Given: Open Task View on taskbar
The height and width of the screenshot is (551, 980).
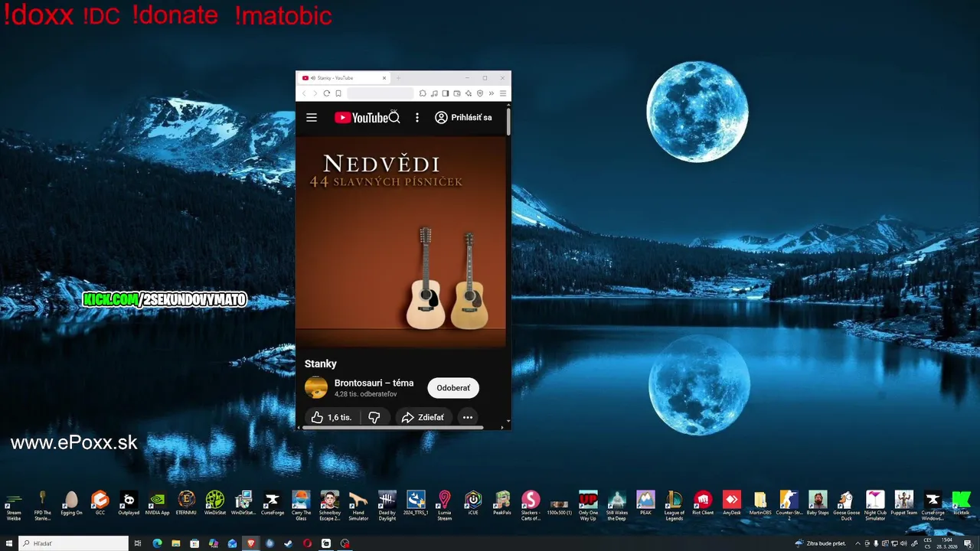Looking at the screenshot, I should 138,543.
